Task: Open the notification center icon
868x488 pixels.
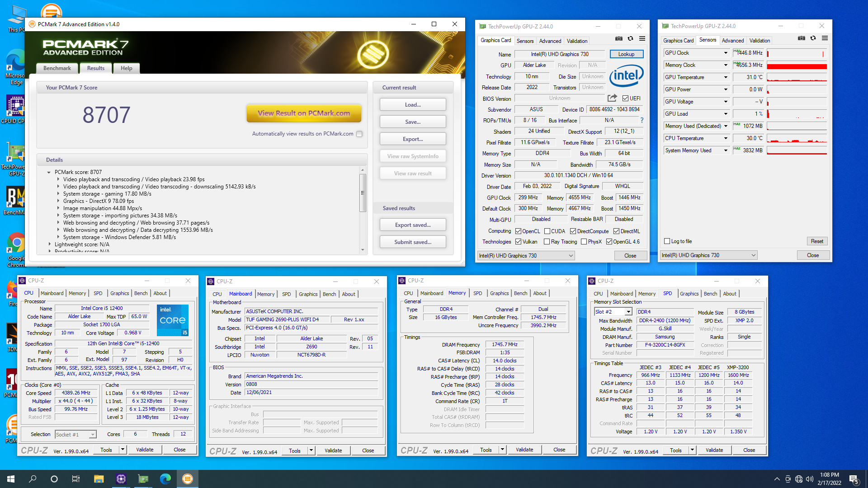Action: (x=854, y=479)
